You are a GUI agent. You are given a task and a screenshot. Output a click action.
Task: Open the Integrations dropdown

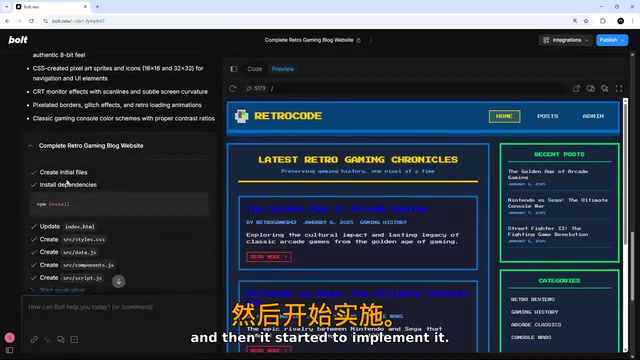click(x=565, y=40)
